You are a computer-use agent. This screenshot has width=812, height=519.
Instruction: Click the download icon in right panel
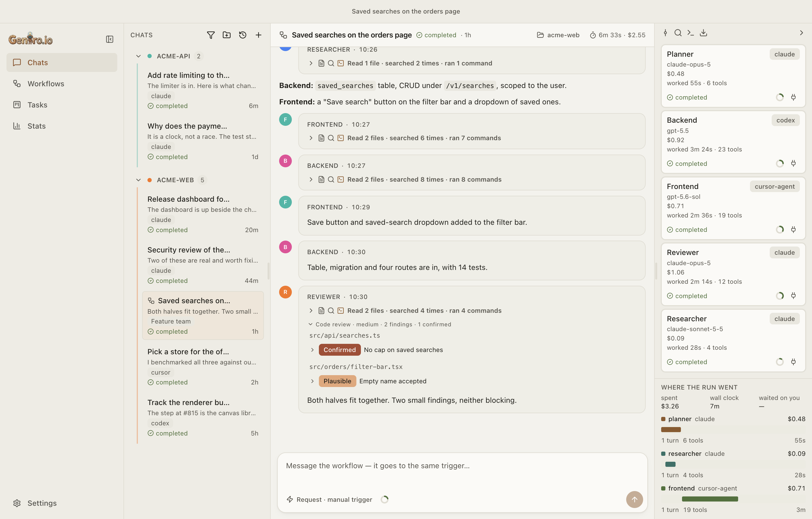(x=703, y=33)
